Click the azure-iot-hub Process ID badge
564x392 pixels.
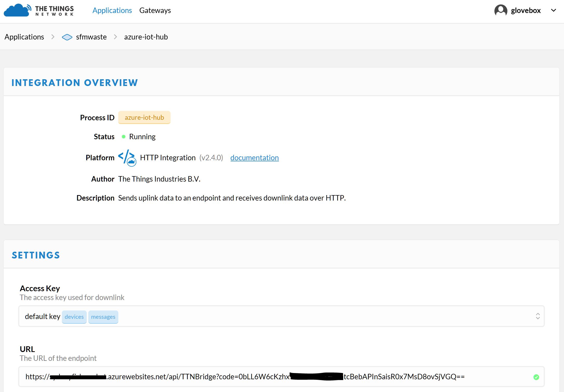[144, 117]
